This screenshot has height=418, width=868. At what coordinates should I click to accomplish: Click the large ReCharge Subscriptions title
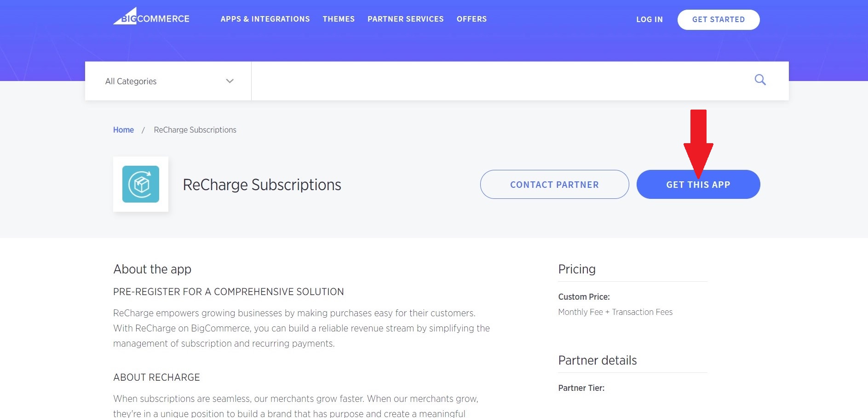(262, 185)
